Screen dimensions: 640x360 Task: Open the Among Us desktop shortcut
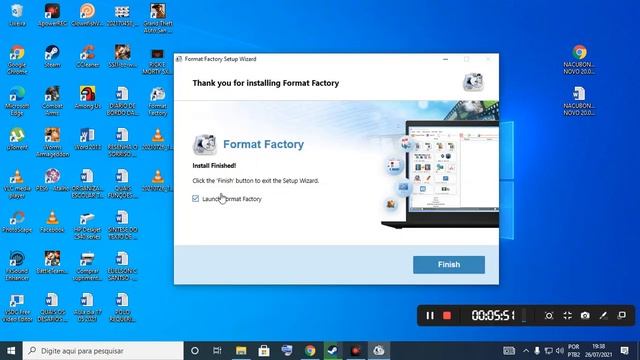[87, 98]
